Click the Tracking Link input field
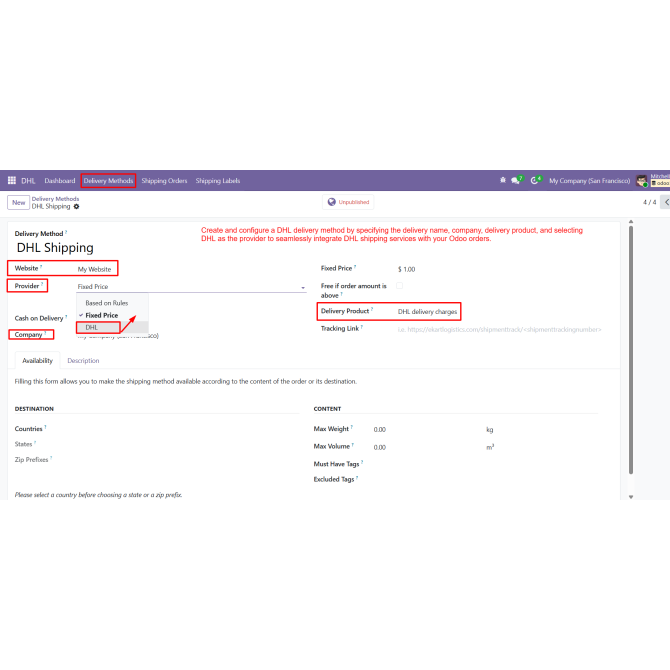 (499, 329)
